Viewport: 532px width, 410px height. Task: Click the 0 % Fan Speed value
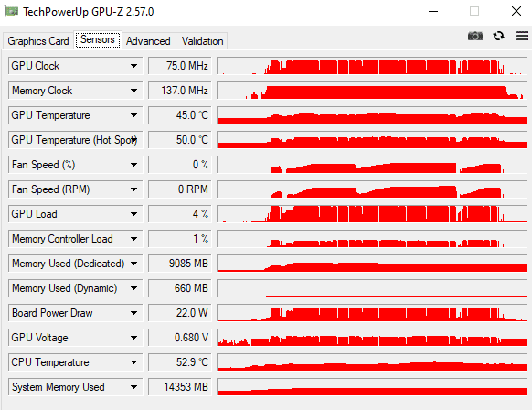pos(180,165)
